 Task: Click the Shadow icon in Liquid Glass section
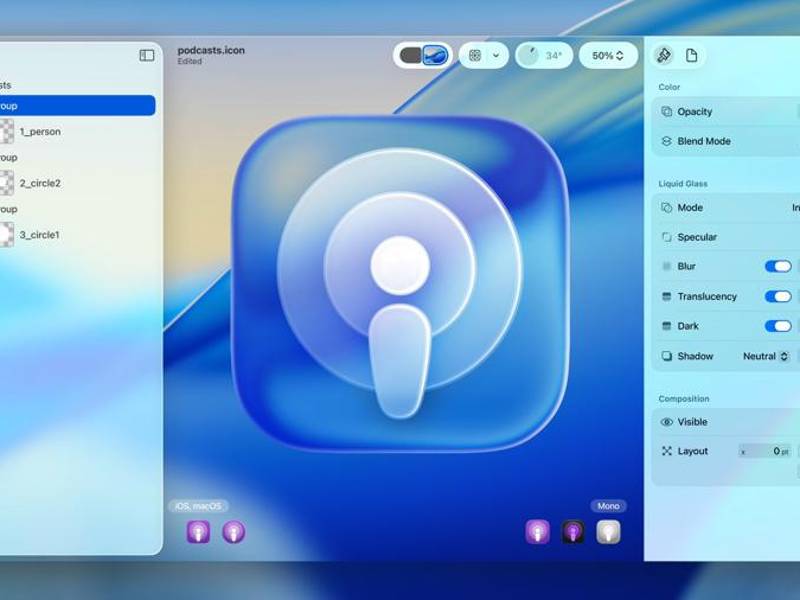[x=665, y=356]
